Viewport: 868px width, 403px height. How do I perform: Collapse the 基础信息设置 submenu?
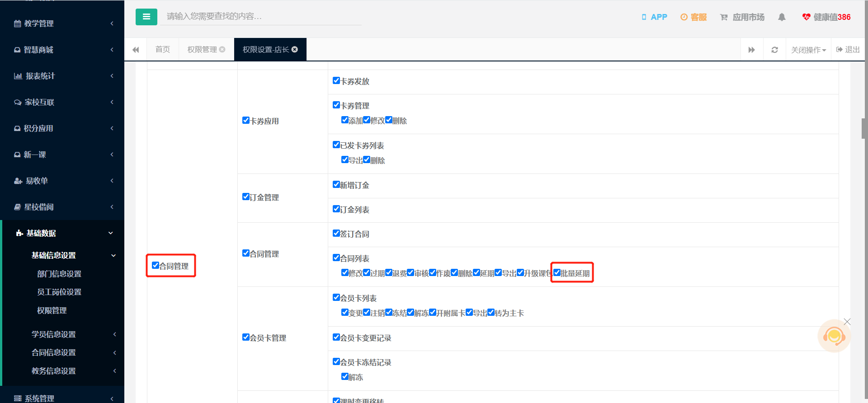tap(62, 255)
